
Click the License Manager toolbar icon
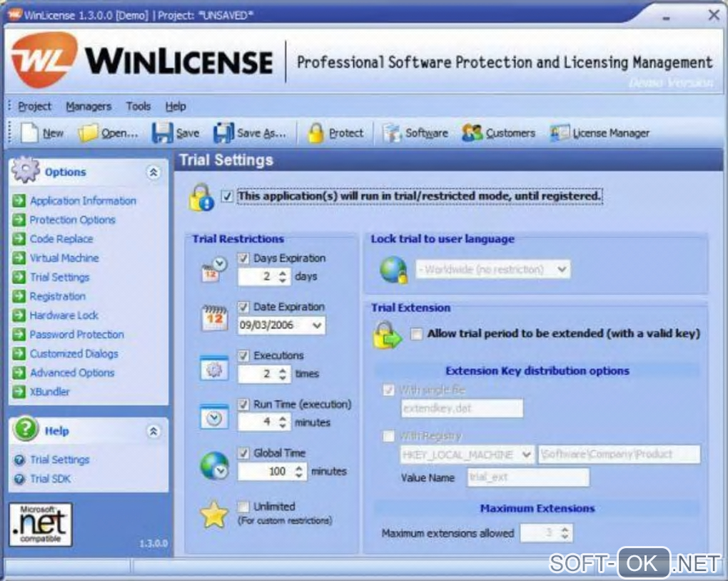pos(560,133)
